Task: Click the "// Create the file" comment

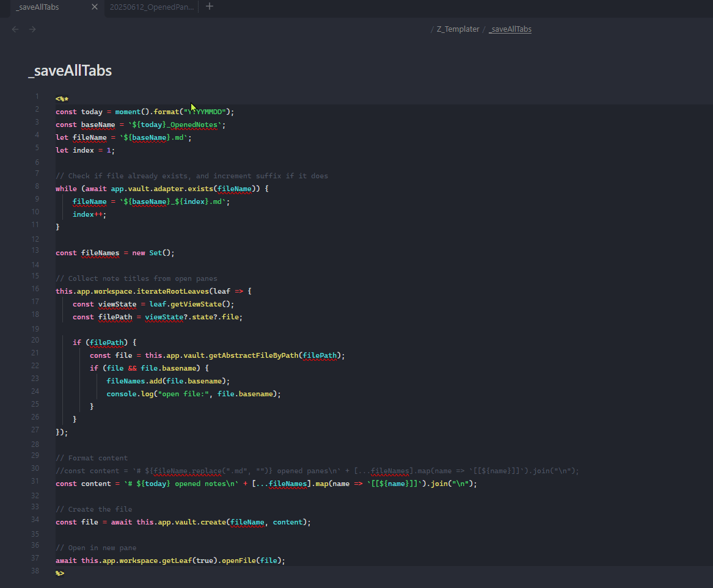Action: coord(93,509)
